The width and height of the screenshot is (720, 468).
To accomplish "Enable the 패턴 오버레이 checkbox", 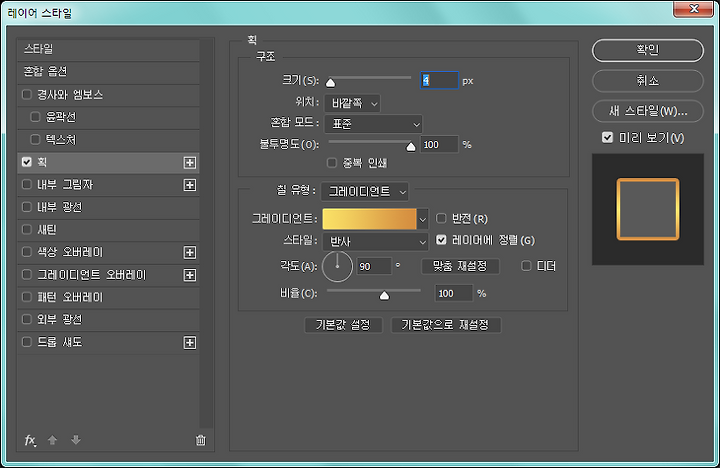I will point(27,297).
